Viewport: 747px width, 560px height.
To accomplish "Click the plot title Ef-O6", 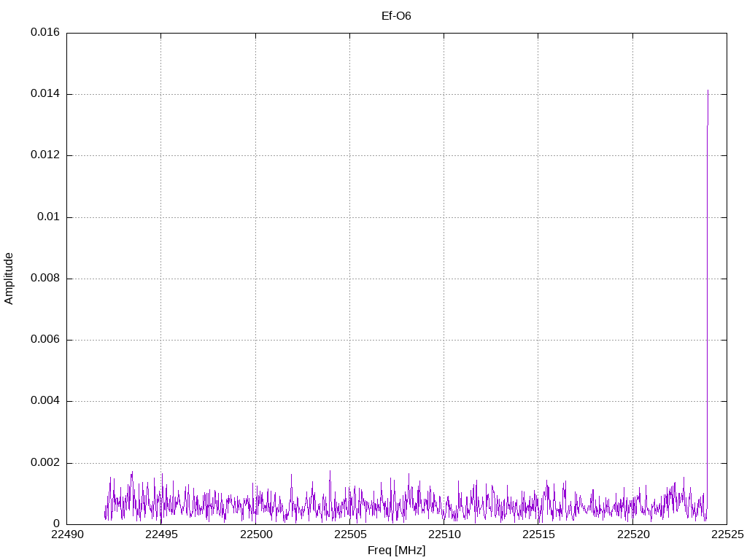I will coord(396,15).
